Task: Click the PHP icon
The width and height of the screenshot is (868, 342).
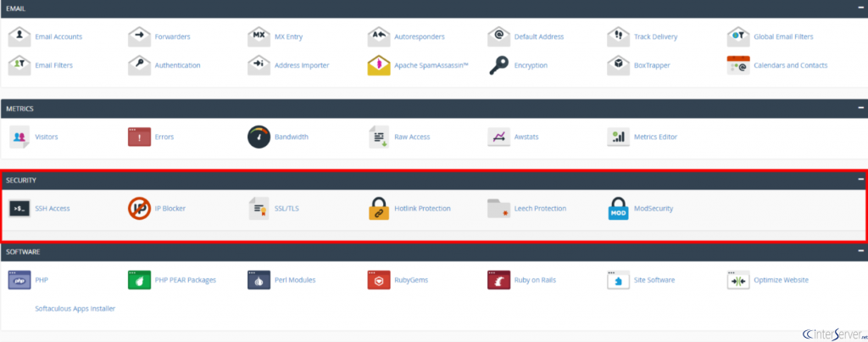Action: pos(19,280)
